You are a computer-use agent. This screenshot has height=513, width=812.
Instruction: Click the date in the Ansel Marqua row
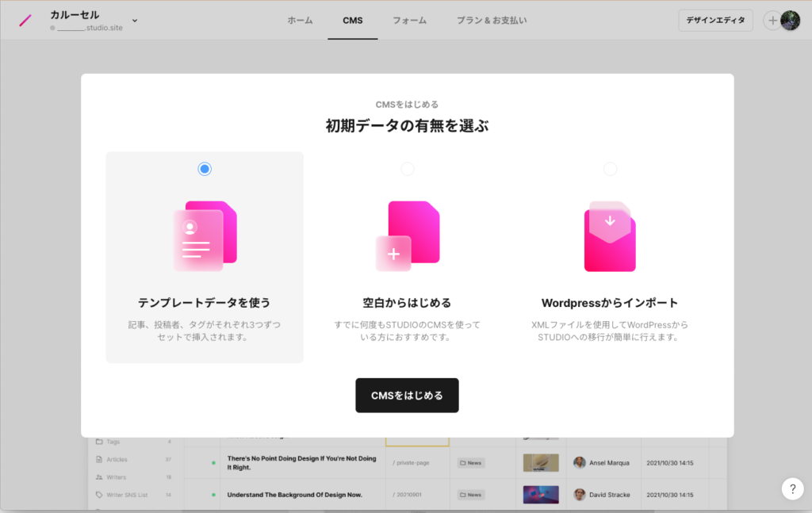point(669,463)
